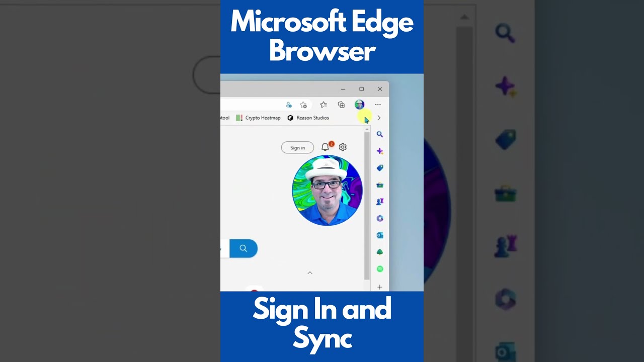The height and width of the screenshot is (362, 644).
Task: Open the sidebar Copilot sparkle icon
Action: pos(380,151)
